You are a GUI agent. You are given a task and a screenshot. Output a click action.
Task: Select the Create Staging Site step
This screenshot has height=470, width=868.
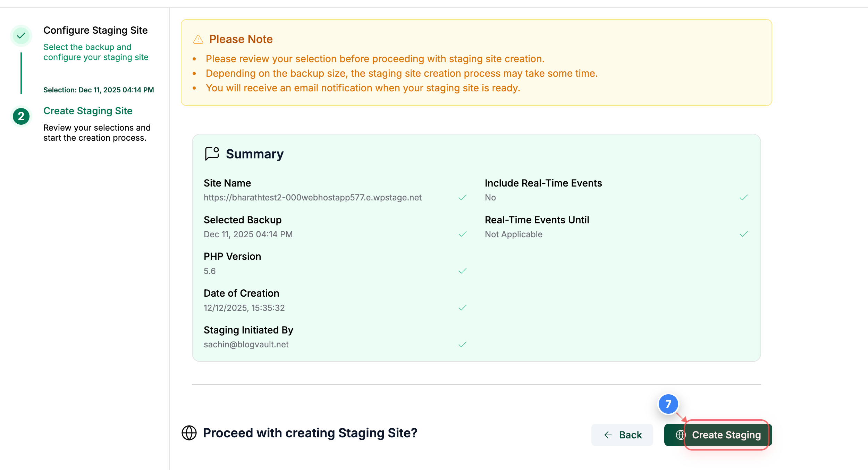click(88, 111)
